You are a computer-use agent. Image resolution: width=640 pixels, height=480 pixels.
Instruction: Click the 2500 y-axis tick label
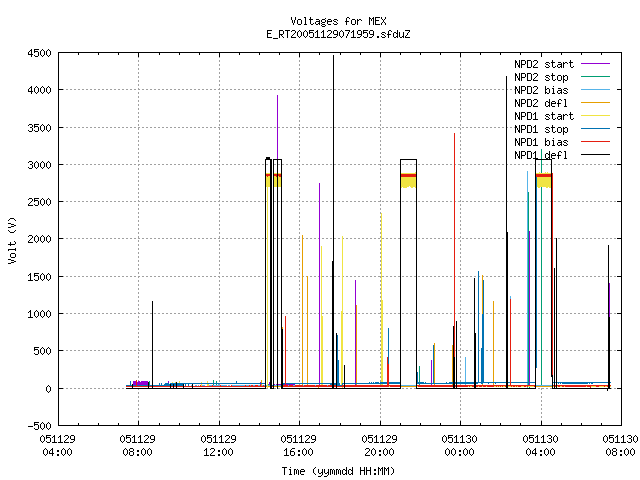(40, 202)
